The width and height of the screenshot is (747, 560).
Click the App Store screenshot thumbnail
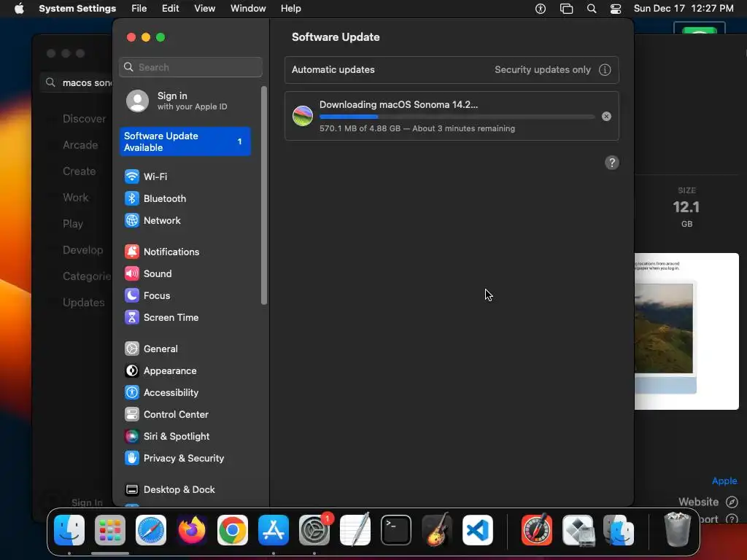pyautogui.click(x=686, y=332)
